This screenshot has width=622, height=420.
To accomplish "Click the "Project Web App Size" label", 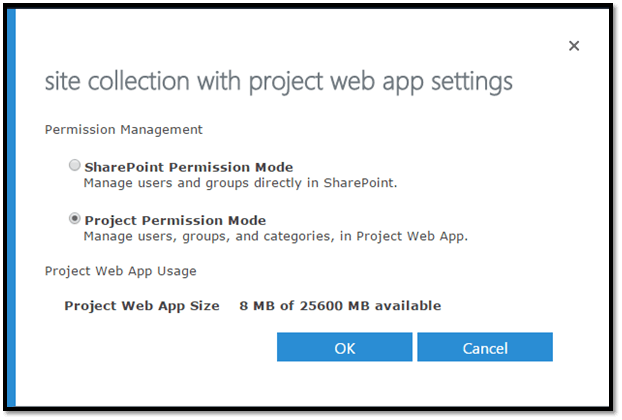I will 142,305.
